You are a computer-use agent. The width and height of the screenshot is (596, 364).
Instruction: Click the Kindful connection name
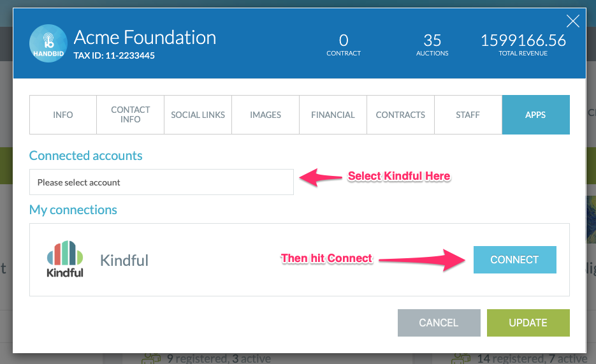124,261
